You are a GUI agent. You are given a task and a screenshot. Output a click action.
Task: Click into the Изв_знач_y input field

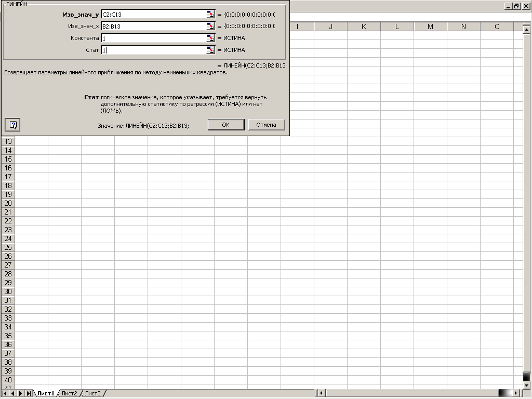coord(153,15)
